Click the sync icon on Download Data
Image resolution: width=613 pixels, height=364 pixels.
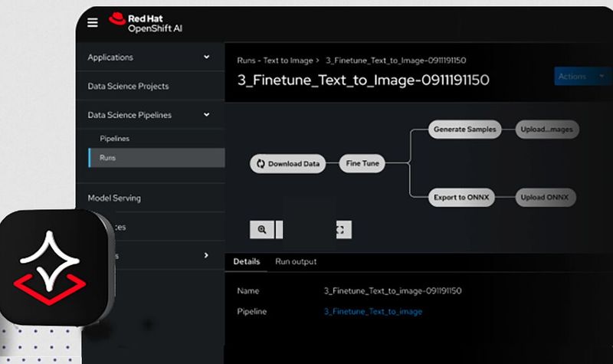pos(261,164)
